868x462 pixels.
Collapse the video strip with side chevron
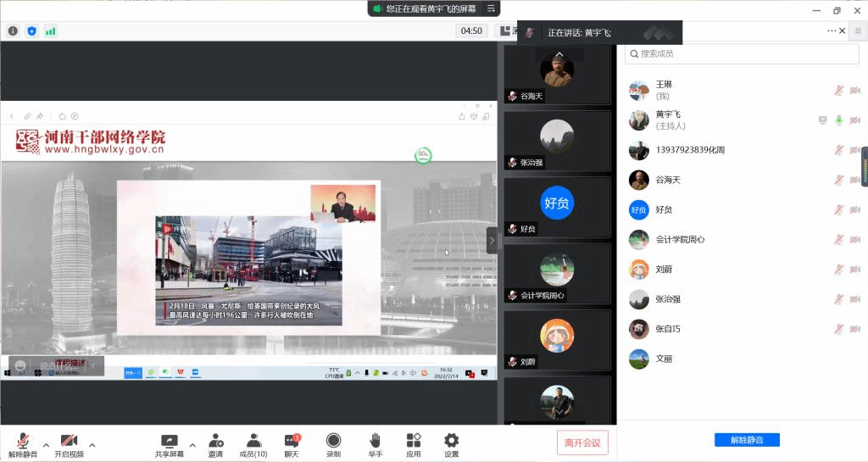click(x=492, y=240)
